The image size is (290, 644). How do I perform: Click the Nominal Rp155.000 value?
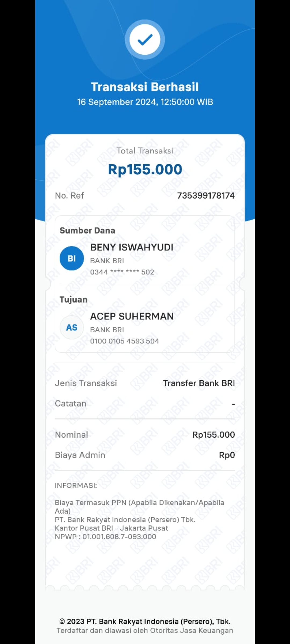click(x=214, y=435)
